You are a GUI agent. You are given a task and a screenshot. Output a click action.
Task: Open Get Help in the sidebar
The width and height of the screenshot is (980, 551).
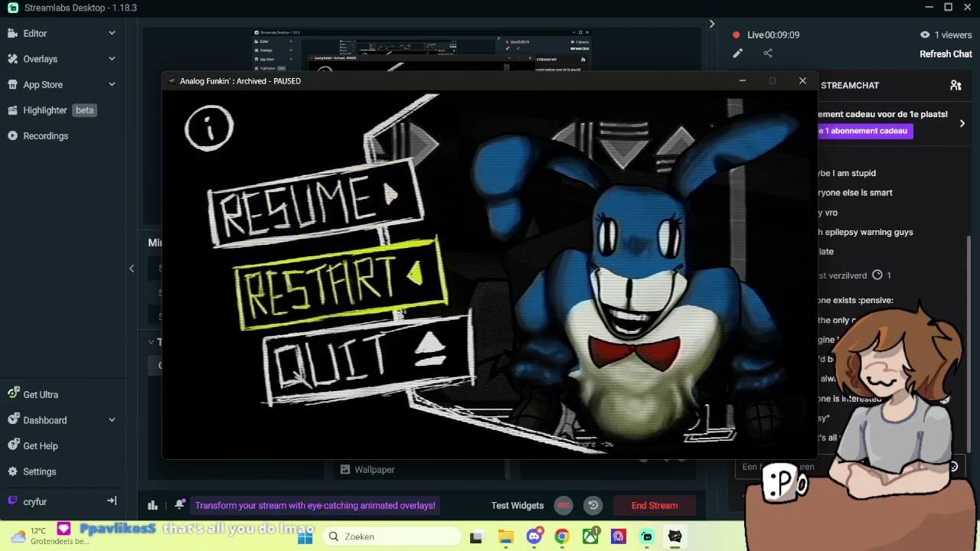coord(41,446)
